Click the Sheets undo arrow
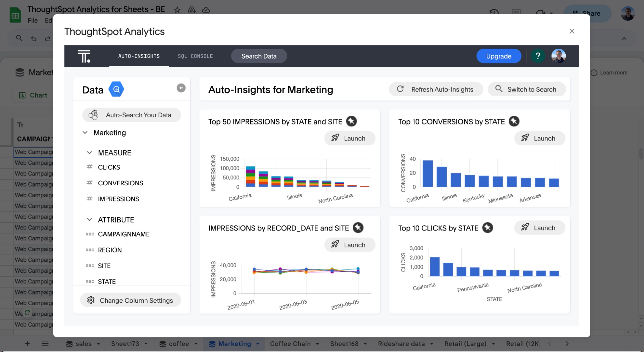The height and width of the screenshot is (352, 644). 34,39
